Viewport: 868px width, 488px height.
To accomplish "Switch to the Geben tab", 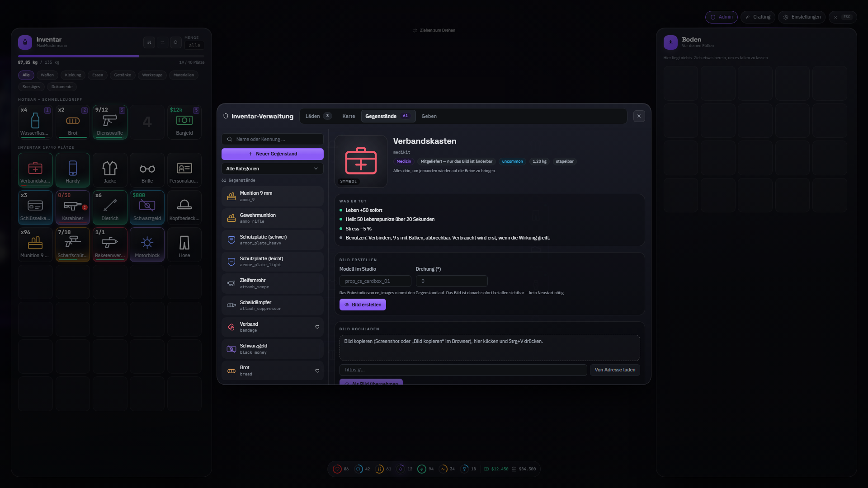I will [429, 116].
